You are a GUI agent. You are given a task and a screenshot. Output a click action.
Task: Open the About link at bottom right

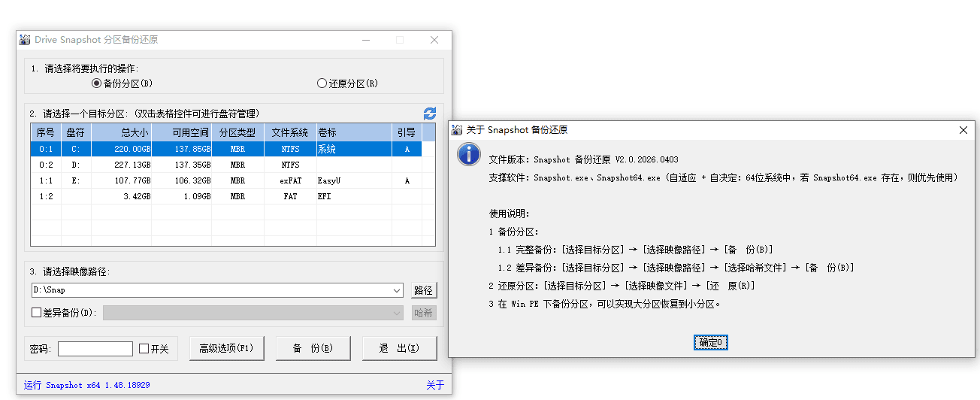pos(435,385)
